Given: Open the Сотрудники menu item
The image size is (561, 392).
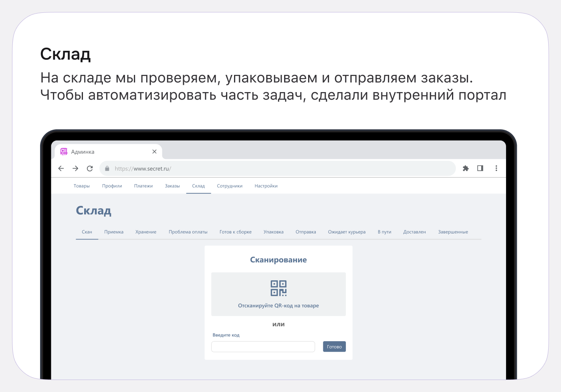Looking at the screenshot, I should [230, 186].
